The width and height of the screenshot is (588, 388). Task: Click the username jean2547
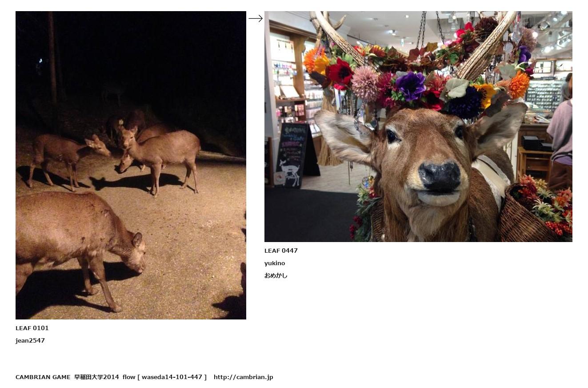click(30, 340)
